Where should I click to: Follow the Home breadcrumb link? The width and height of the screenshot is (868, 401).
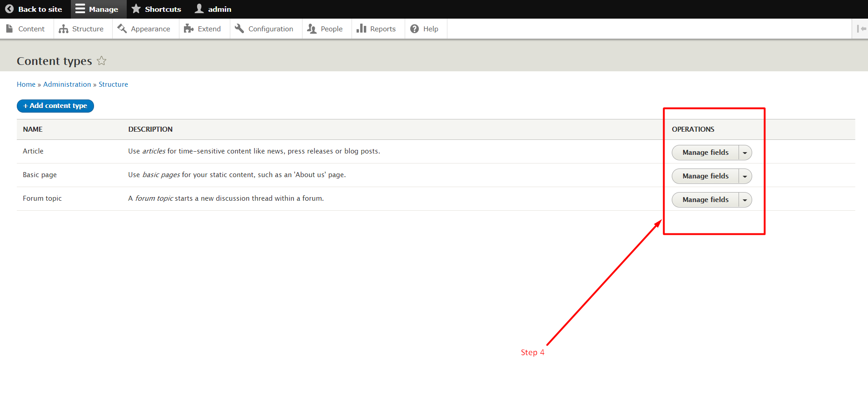coord(26,84)
